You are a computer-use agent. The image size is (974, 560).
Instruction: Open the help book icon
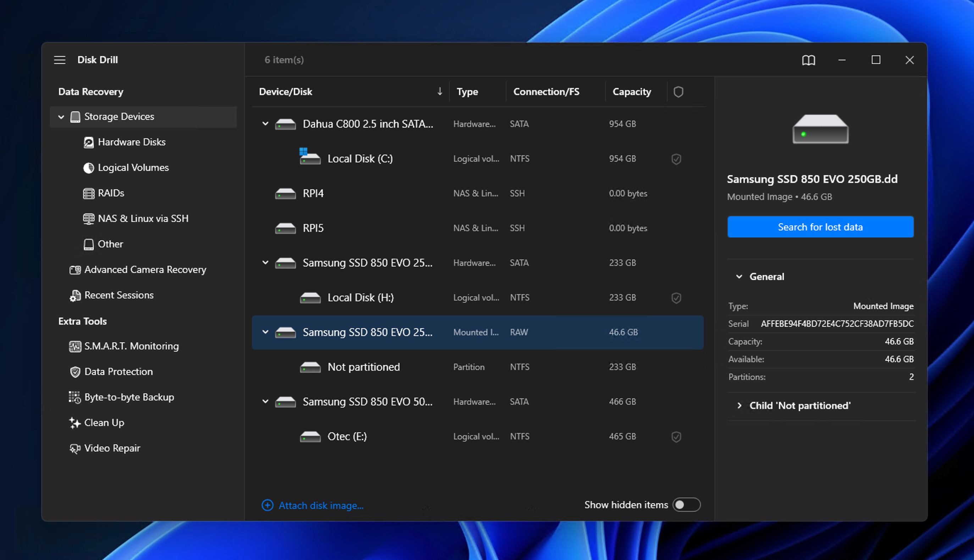pyautogui.click(x=808, y=60)
